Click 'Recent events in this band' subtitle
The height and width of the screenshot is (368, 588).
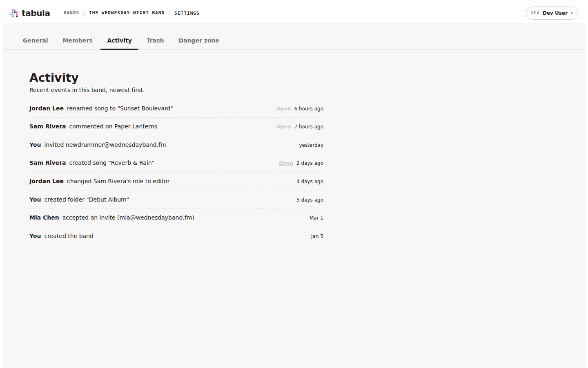coord(87,90)
